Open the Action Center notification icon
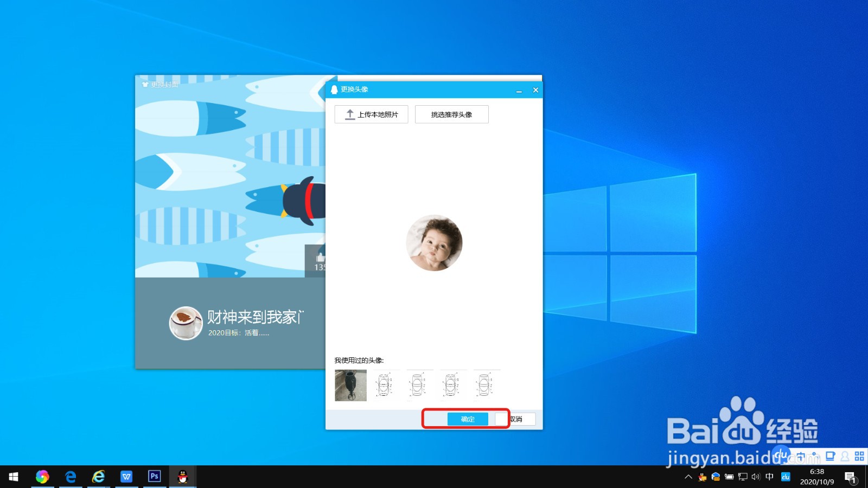 pos(851,478)
